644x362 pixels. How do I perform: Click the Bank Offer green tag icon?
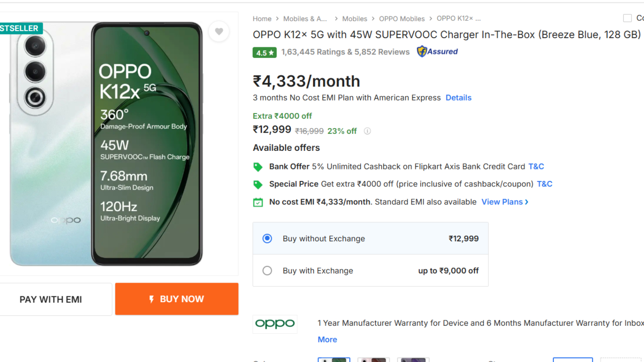pos(258,167)
